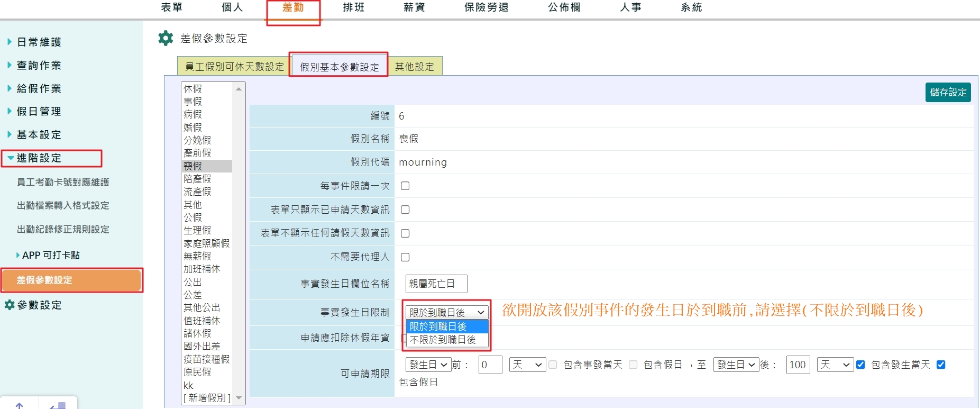Choose 限於到職日後 option in dropdown list
This screenshot has width=980, height=409.
coord(447,326)
